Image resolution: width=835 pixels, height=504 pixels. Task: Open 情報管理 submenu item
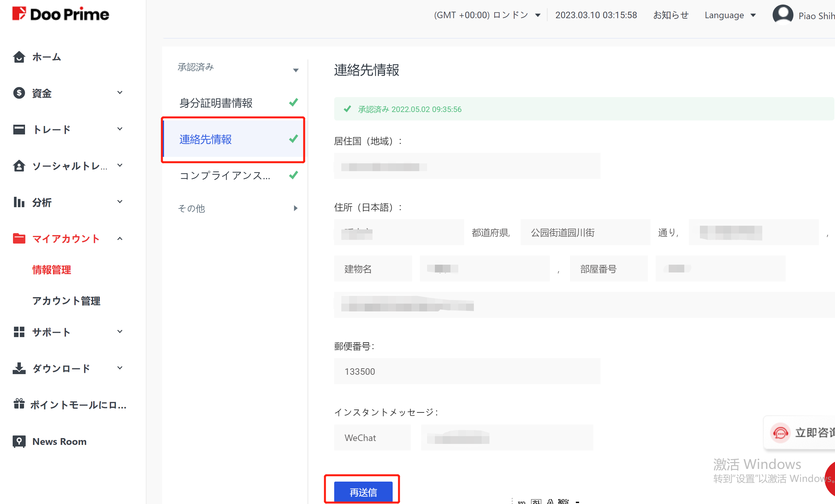click(52, 270)
